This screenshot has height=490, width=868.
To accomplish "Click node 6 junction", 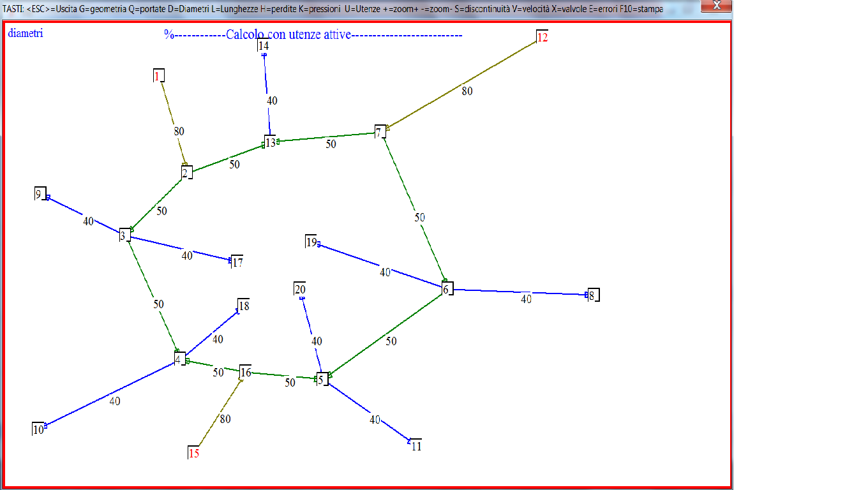I will pos(447,289).
